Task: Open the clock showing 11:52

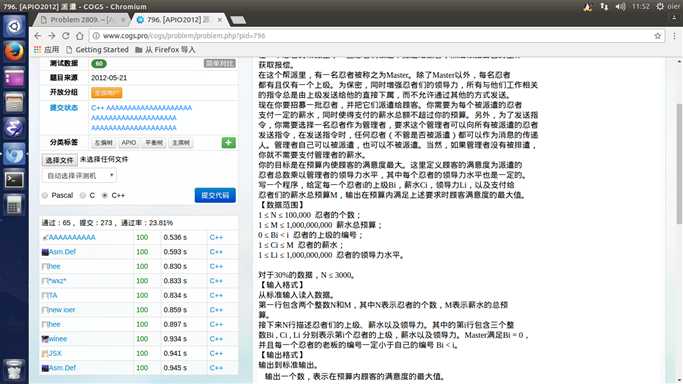Action: pyautogui.click(x=640, y=7)
